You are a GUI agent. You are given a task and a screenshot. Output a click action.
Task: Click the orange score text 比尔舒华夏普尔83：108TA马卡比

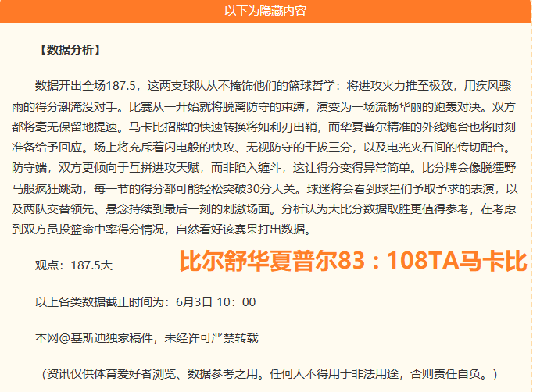coord(353,261)
